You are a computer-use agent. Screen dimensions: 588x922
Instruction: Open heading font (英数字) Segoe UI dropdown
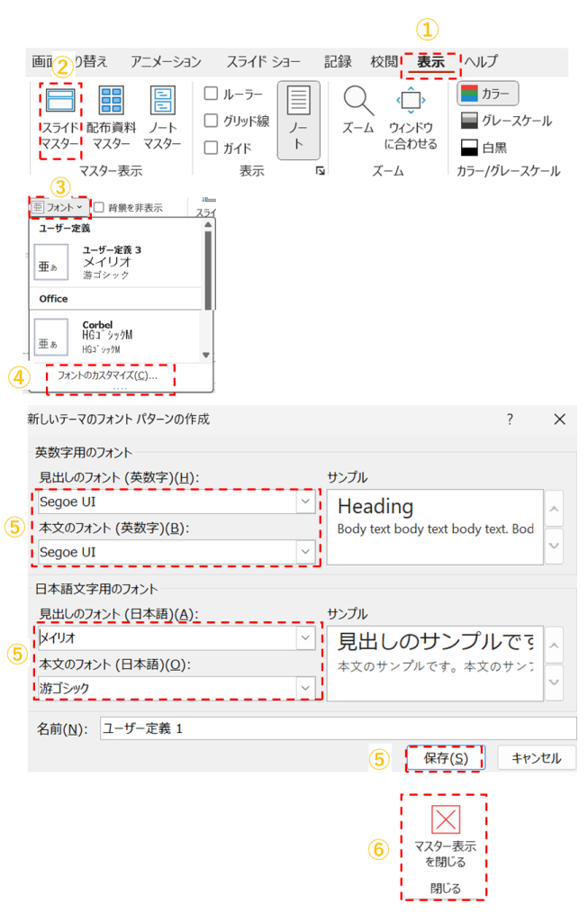pyautogui.click(x=306, y=502)
